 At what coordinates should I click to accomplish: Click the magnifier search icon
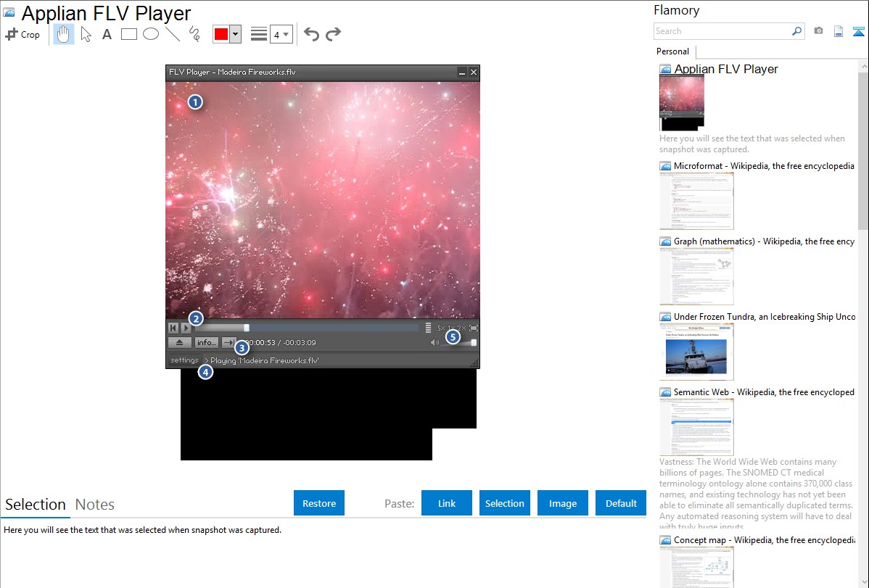(x=797, y=31)
